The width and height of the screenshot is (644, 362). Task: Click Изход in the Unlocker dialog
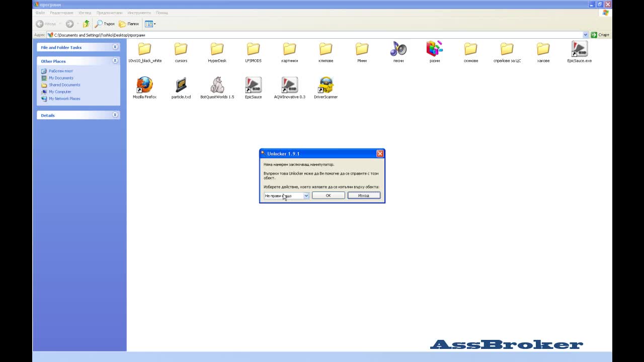(364, 196)
